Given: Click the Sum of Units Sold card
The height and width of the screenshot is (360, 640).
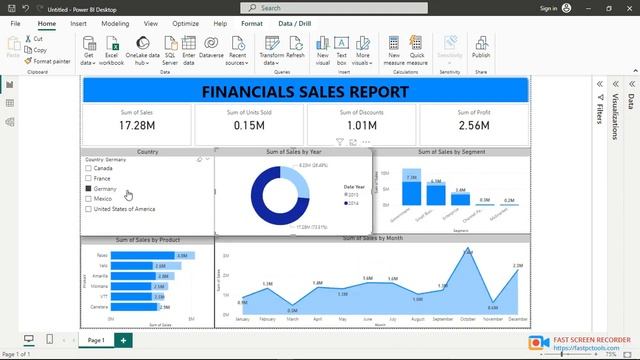Looking at the screenshot, I should coord(249,124).
